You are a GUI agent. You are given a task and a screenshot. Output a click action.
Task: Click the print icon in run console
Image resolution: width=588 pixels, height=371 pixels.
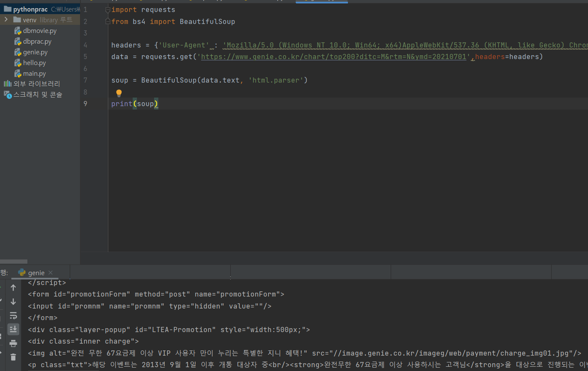(x=13, y=344)
